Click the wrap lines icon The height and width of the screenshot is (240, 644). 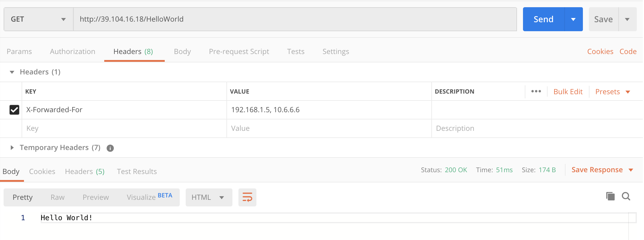click(x=247, y=197)
